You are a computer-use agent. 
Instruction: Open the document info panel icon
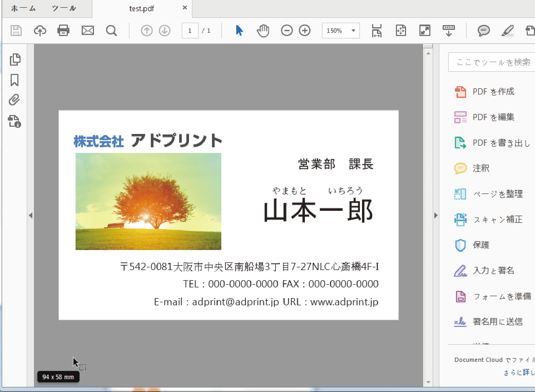click(x=14, y=121)
